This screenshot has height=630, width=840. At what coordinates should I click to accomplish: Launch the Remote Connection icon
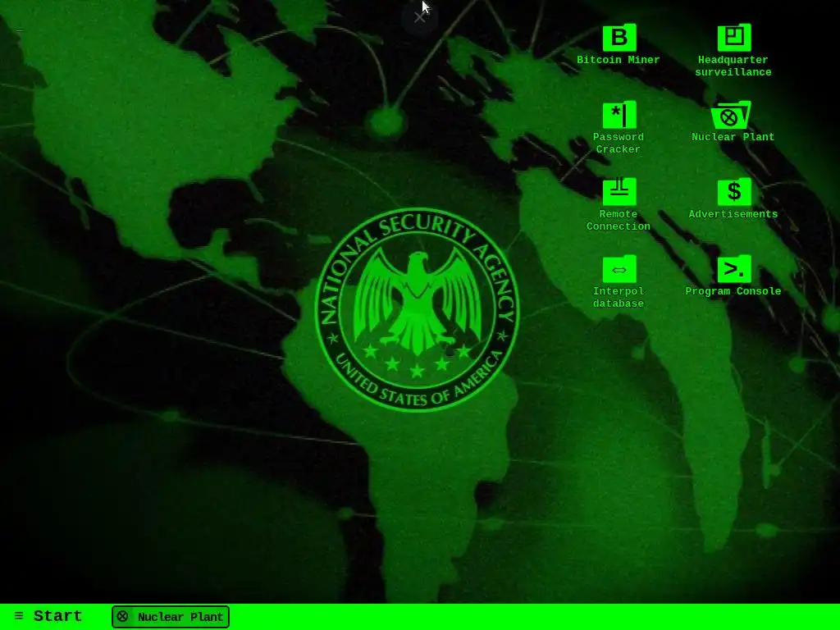pyautogui.click(x=619, y=192)
